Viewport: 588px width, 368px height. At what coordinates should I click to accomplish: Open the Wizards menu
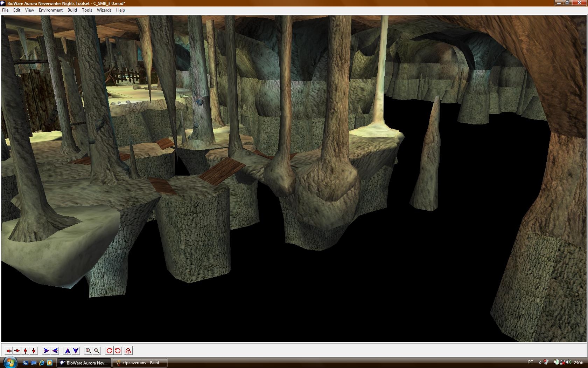(x=104, y=10)
